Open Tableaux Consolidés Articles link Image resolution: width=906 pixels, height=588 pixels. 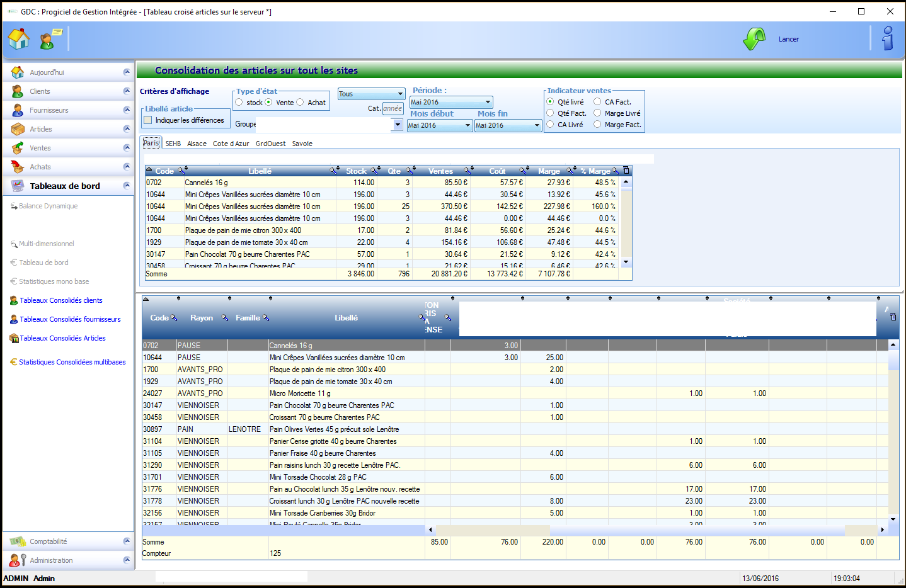pyautogui.click(x=63, y=338)
